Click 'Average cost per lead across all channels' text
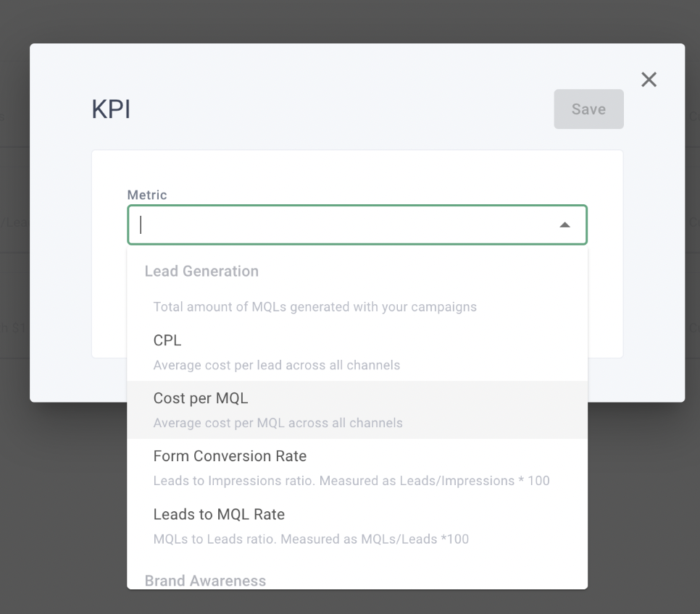The image size is (700, 614). click(276, 365)
